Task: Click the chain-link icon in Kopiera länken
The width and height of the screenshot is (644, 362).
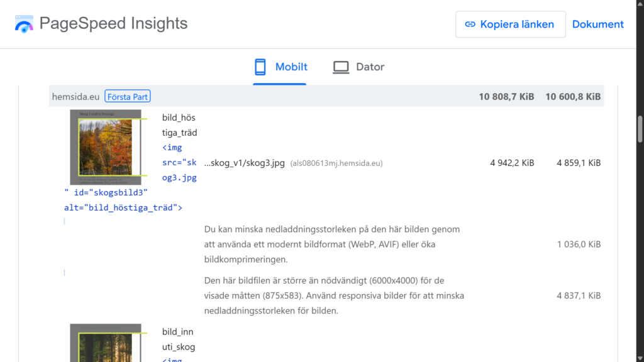Action: [470, 25]
